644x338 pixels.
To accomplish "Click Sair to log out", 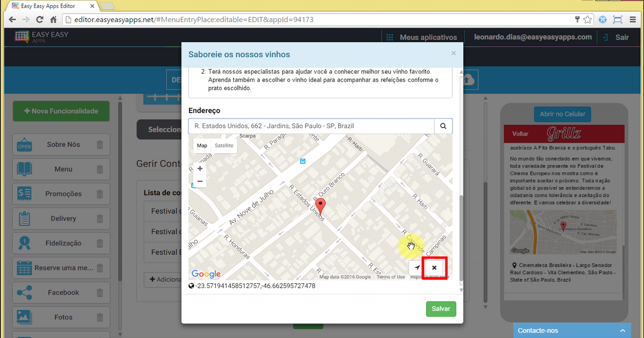I will pos(621,38).
